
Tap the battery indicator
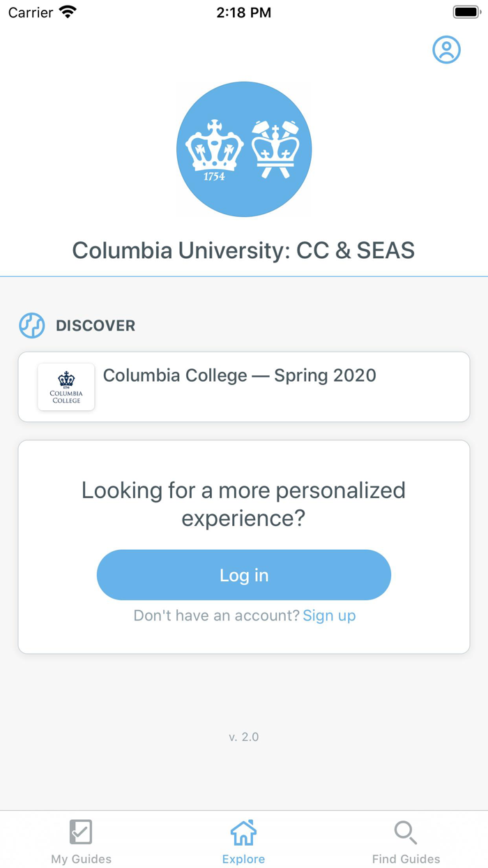click(x=463, y=10)
